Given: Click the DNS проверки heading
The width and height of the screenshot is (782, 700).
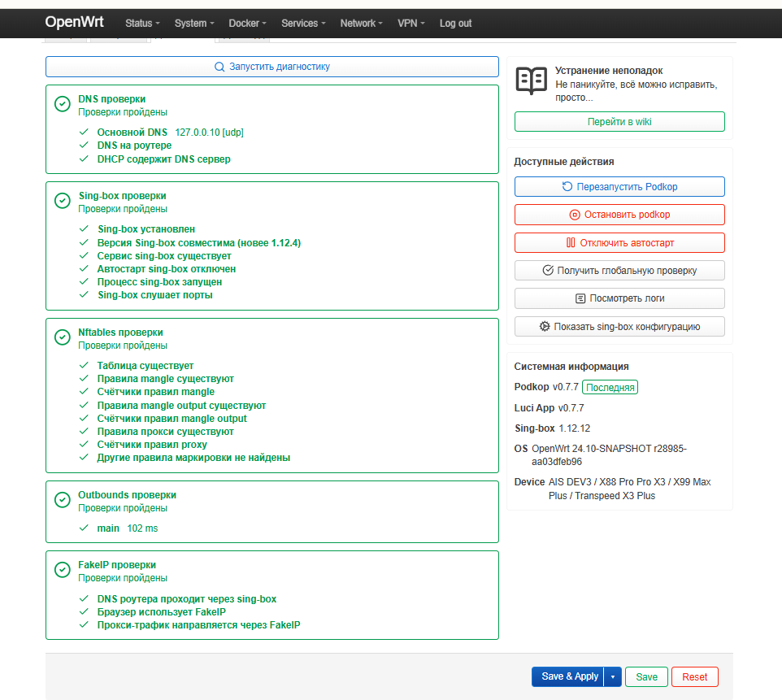Looking at the screenshot, I should tap(111, 99).
